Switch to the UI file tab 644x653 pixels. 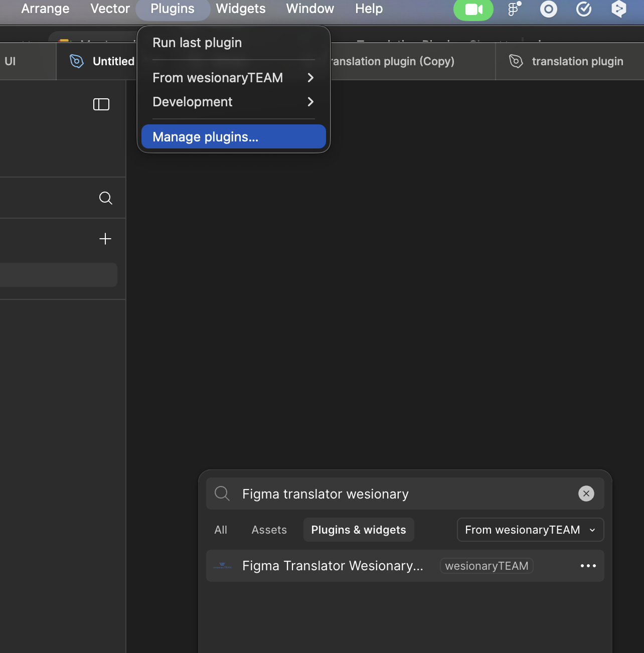pos(28,61)
